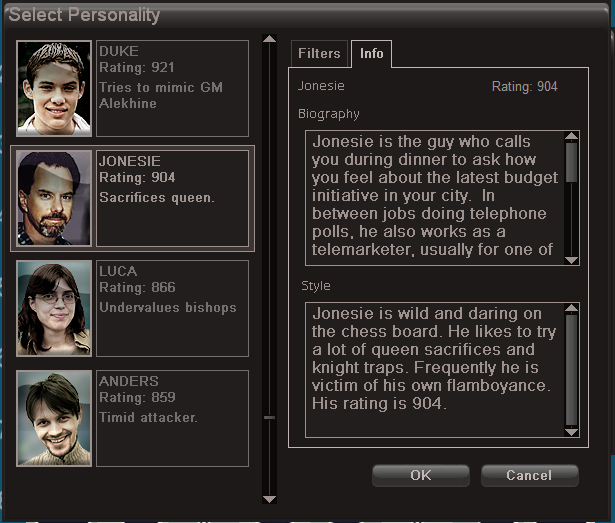Pick Anders' portrait thumbnail
The image size is (615, 523).
pyautogui.click(x=54, y=418)
